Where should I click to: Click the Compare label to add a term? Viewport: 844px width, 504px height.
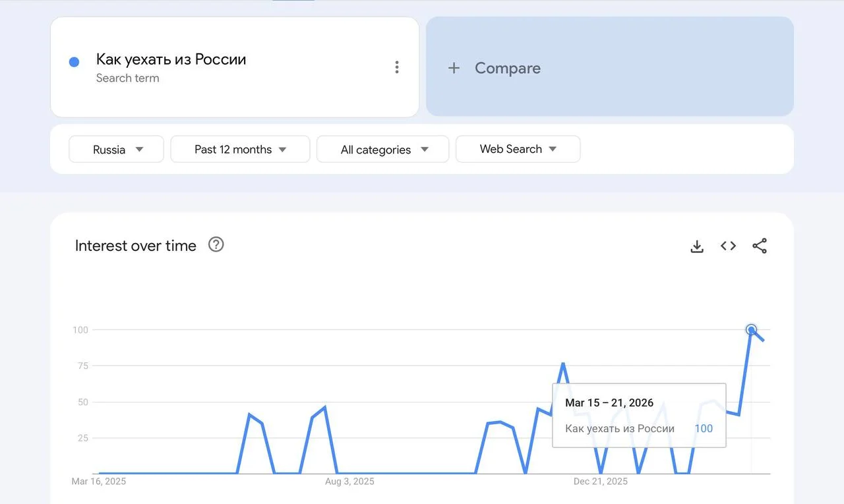(507, 68)
